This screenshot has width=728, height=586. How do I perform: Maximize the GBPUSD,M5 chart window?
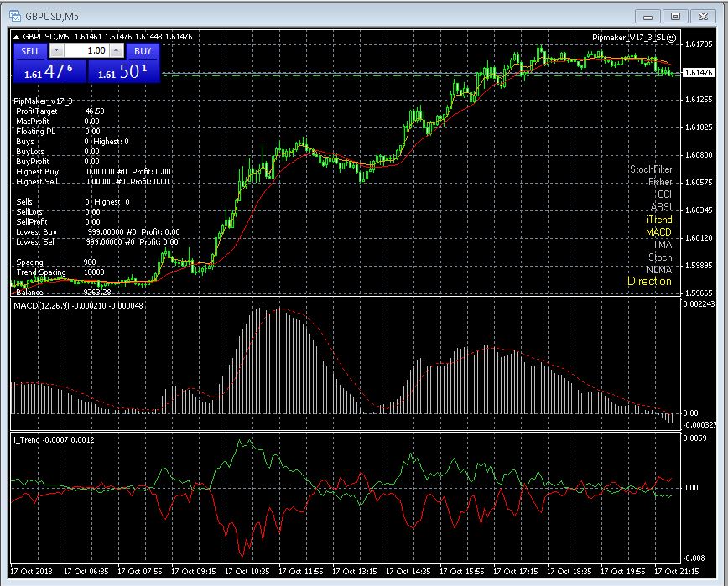point(675,16)
